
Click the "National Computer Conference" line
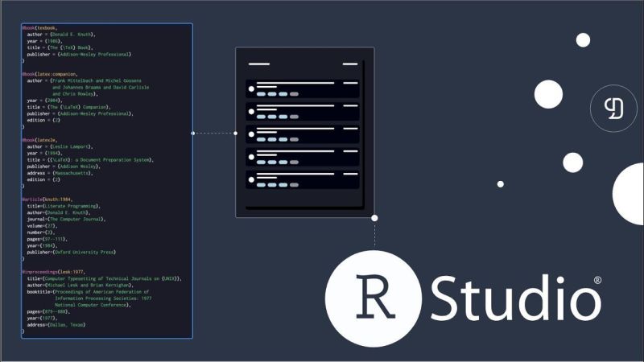(93, 305)
